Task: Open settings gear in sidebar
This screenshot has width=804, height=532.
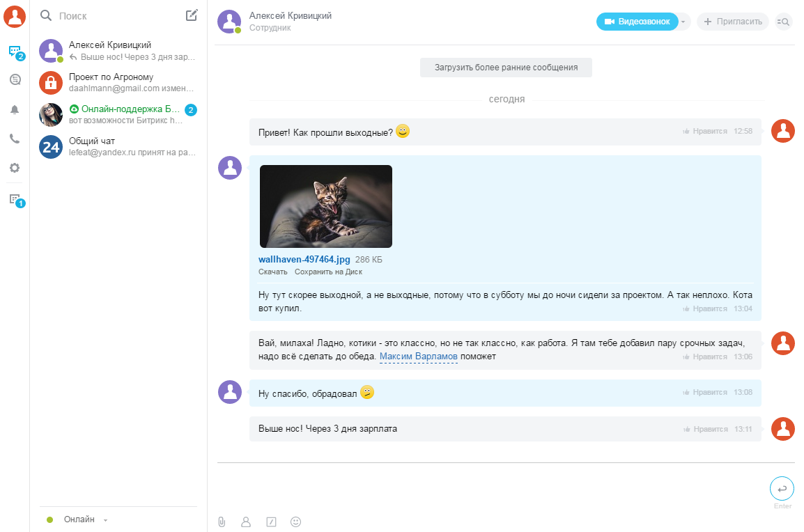Action: 15,168
